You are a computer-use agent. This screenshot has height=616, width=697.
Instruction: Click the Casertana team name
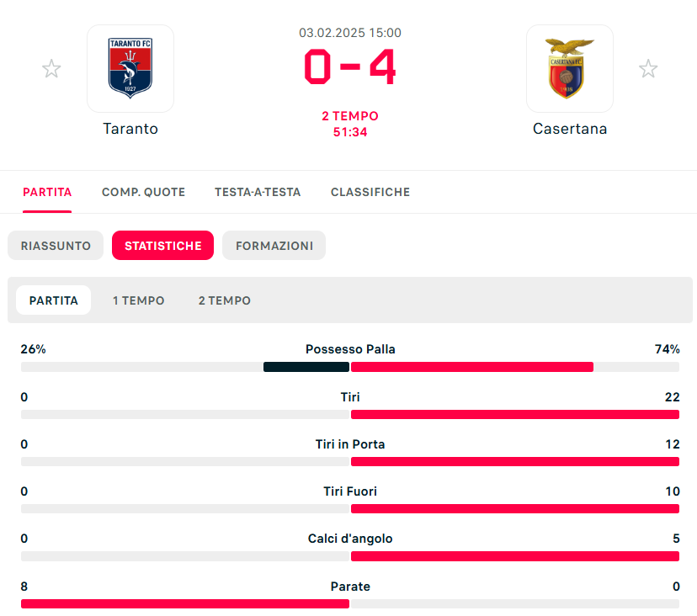click(570, 129)
